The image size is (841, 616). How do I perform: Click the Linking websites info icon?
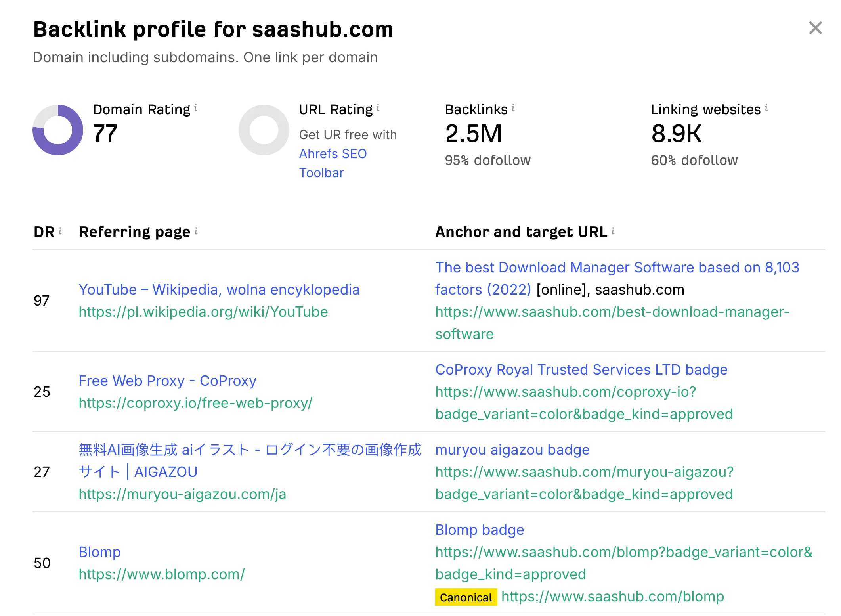tap(766, 108)
